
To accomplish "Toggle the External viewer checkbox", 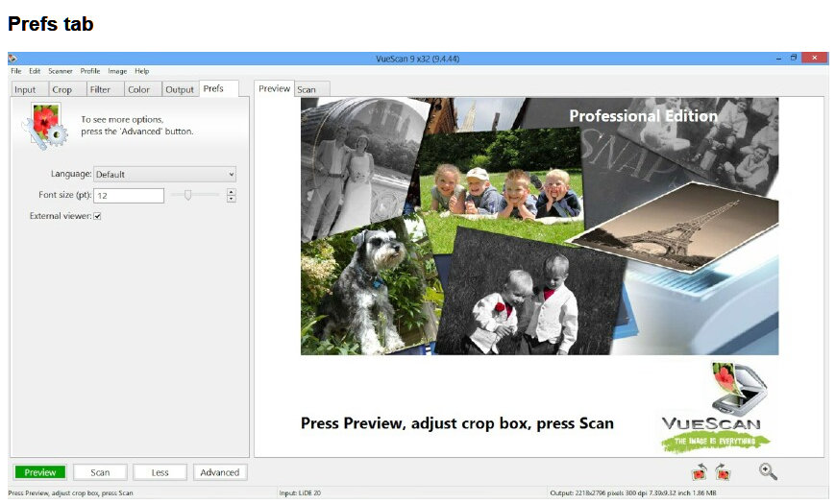I will [97, 216].
